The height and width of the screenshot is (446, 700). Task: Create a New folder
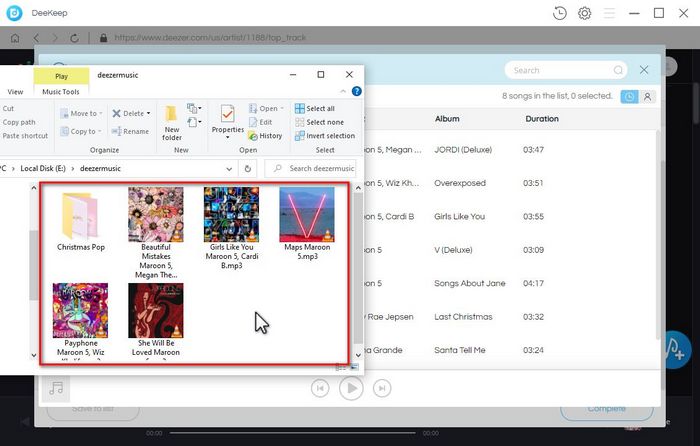point(172,123)
